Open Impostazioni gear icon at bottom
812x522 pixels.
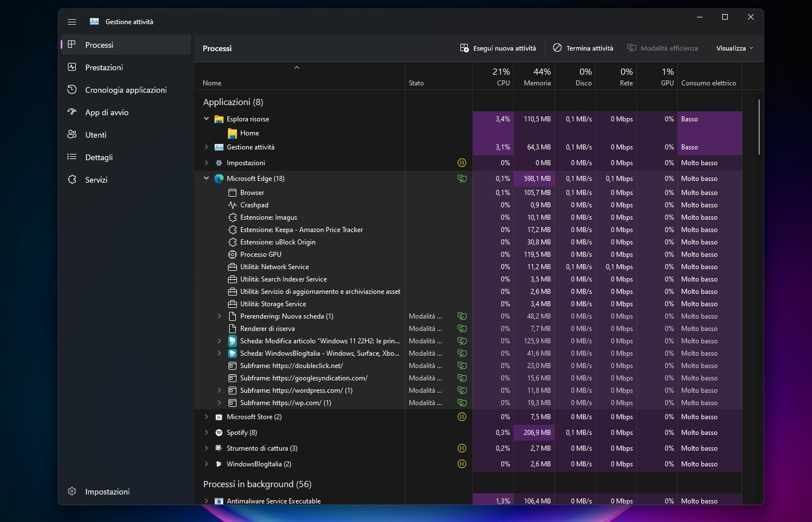[72, 491]
